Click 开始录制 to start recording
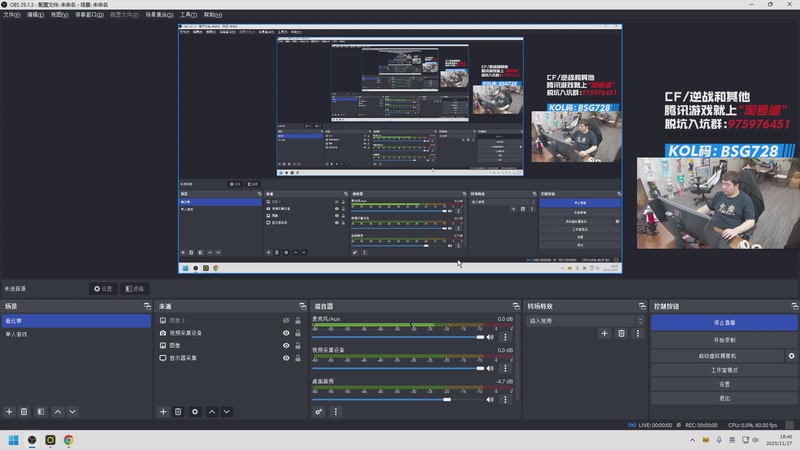Viewport: 800px width, 450px height. point(724,340)
